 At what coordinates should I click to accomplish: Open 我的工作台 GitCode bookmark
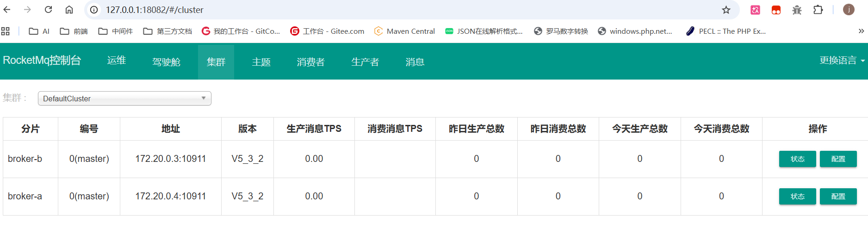pos(241,31)
